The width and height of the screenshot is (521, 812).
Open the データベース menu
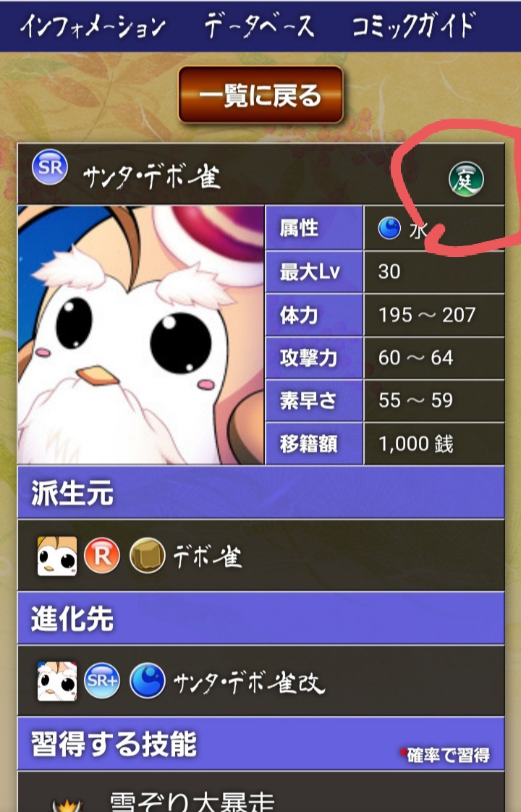point(260,26)
